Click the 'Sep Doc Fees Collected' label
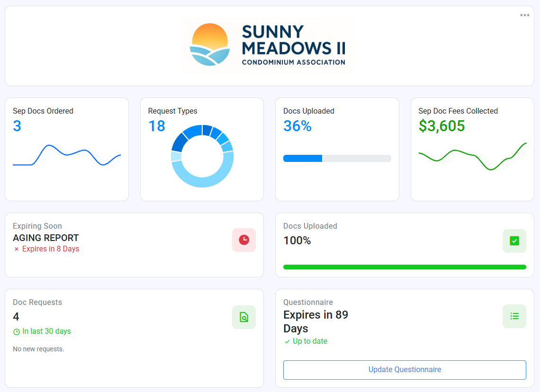This screenshot has height=392, width=540. (x=458, y=111)
